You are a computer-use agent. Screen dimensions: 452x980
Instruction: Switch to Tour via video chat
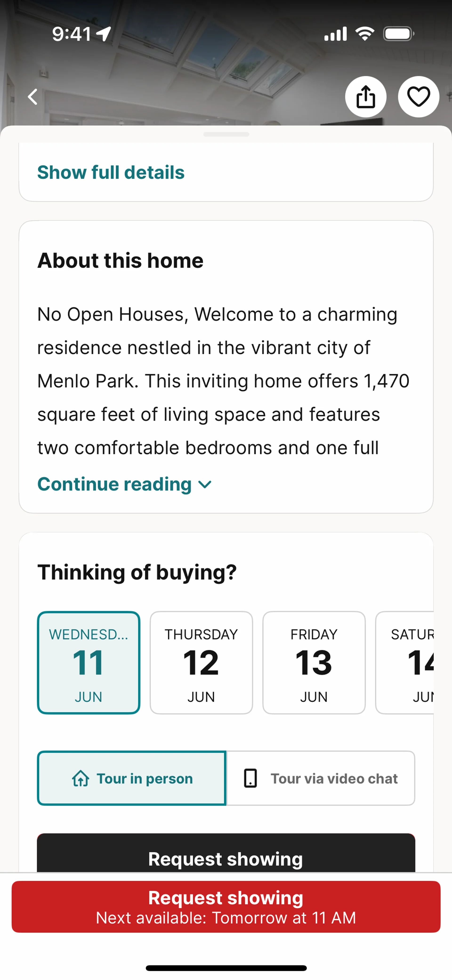pos(320,778)
